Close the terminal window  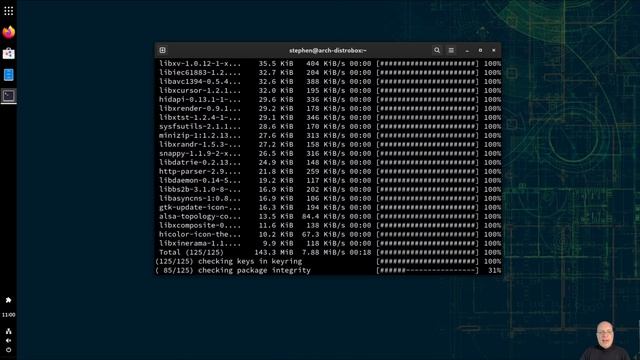[493, 50]
